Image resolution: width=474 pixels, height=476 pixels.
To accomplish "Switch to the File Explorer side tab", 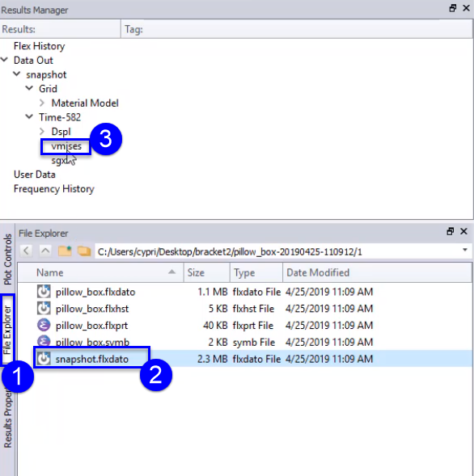I will pyautogui.click(x=7, y=330).
